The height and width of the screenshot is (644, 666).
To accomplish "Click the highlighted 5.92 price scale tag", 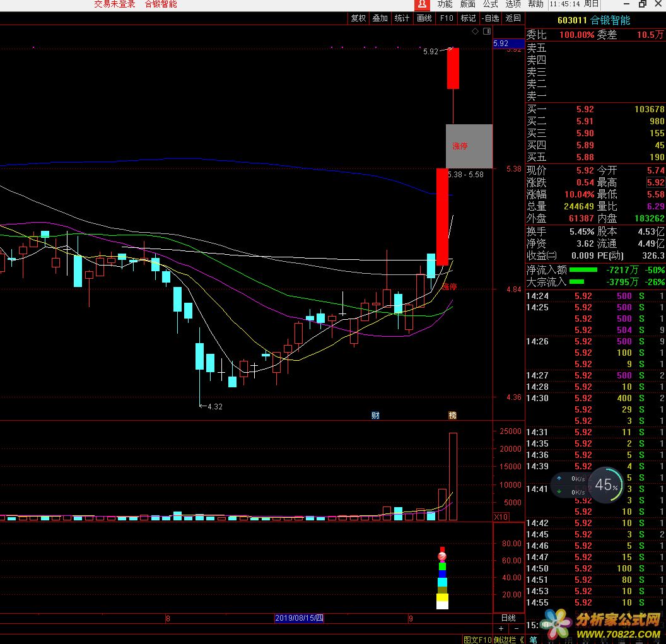I will click(508, 44).
